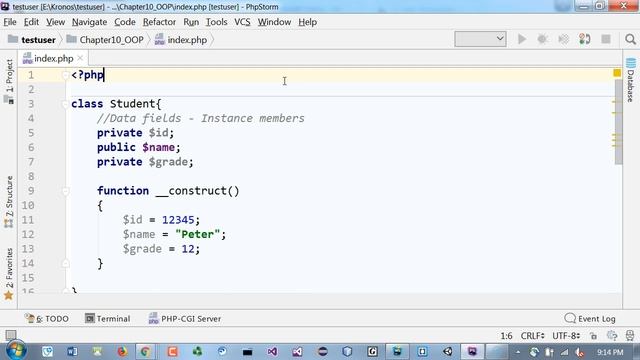
Task: Open the 2: Favorites tool window
Action: coord(9,274)
